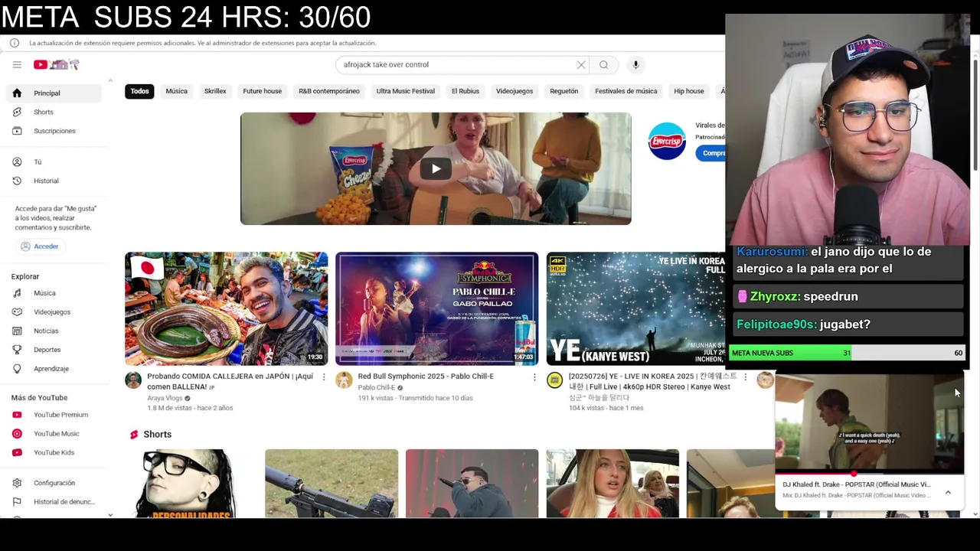This screenshot has height=551, width=980.
Task: Click the Comprar ad button
Action: (710, 153)
